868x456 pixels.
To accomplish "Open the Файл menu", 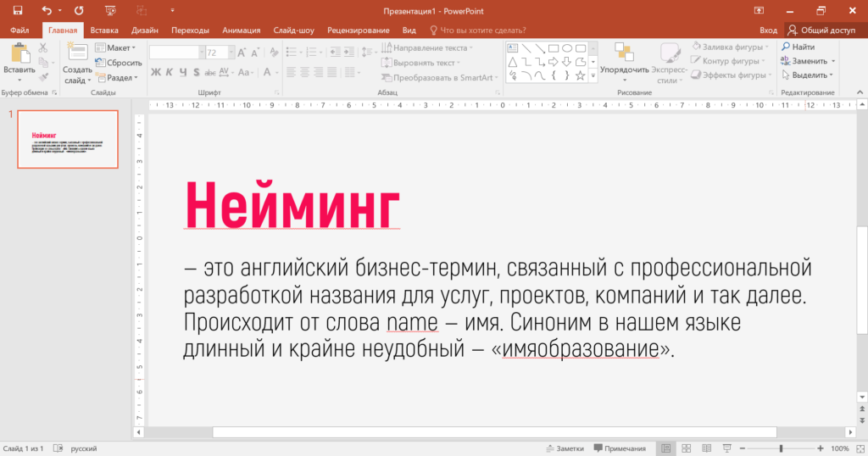I will pyautogui.click(x=19, y=30).
